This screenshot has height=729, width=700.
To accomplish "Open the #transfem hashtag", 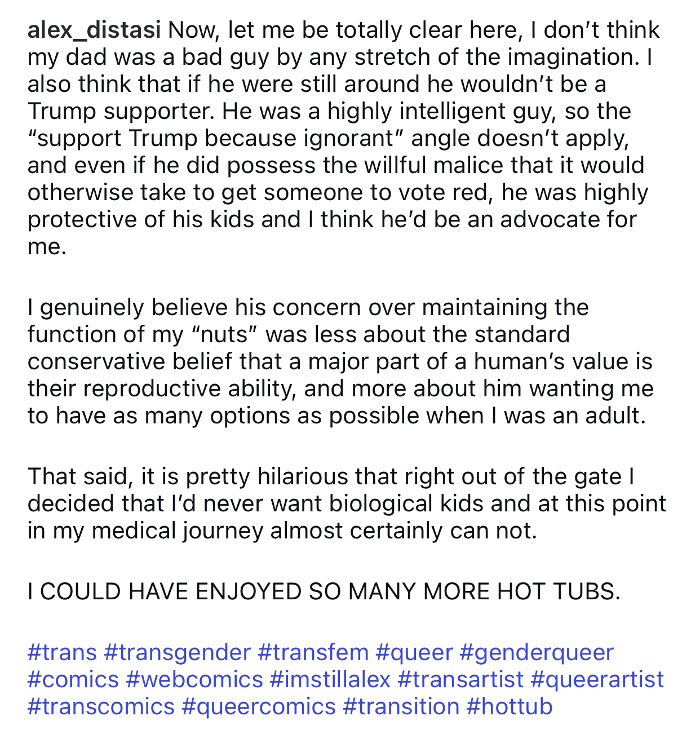I will (x=313, y=652).
